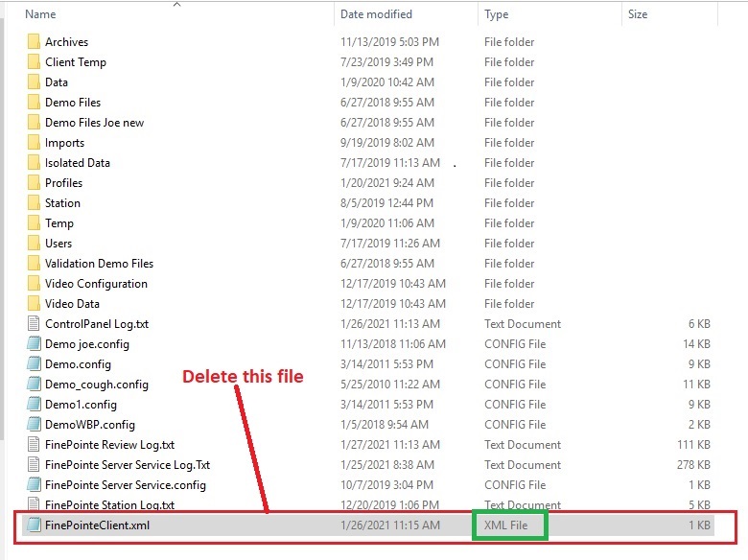Select the Archives folder icon

coord(34,42)
